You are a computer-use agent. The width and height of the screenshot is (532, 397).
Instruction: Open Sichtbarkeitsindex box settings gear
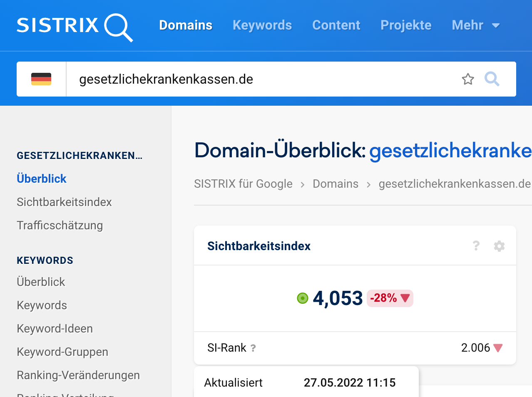[499, 246]
